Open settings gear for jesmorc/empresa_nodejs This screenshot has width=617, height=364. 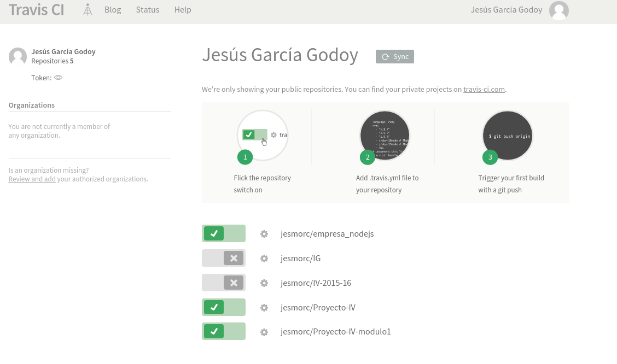[264, 234]
